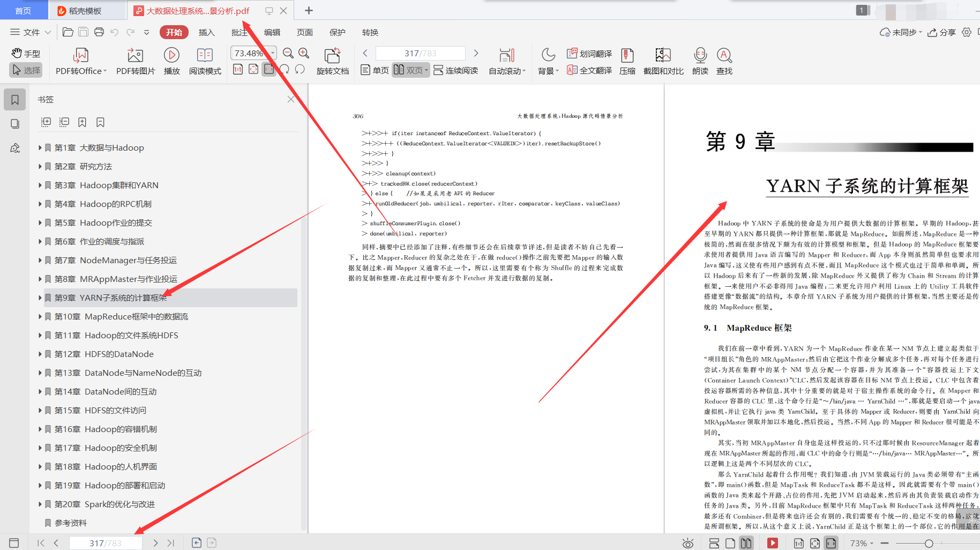This screenshot has height=550, width=980.
Task: Switch to Single Page view (单页)
Action: click(x=375, y=70)
